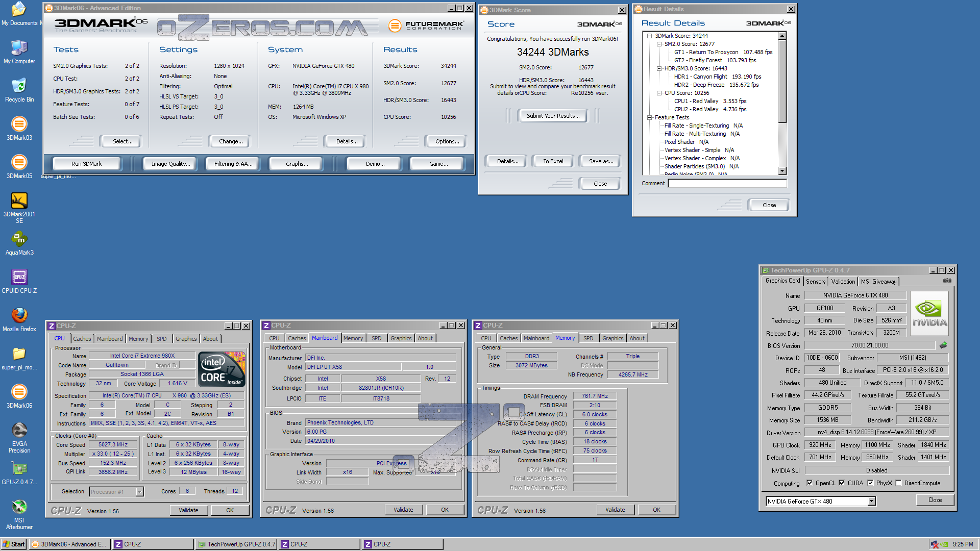
Task: Open the My Computer desktop icon
Action: tap(19, 52)
